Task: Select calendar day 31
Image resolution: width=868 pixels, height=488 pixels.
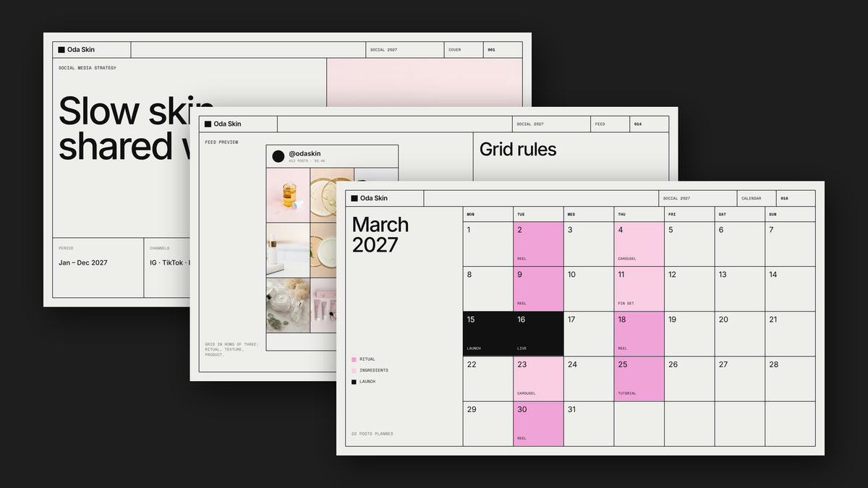Action: pyautogui.click(x=589, y=424)
